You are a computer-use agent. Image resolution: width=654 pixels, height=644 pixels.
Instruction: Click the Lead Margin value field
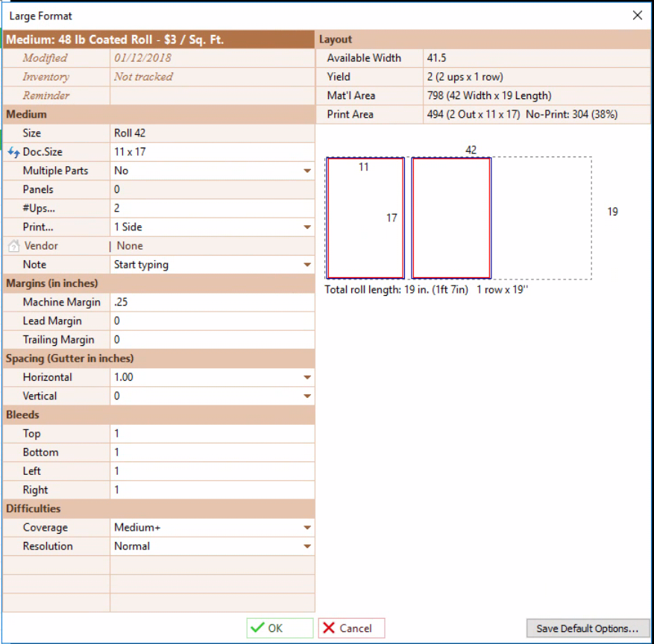[212, 321]
